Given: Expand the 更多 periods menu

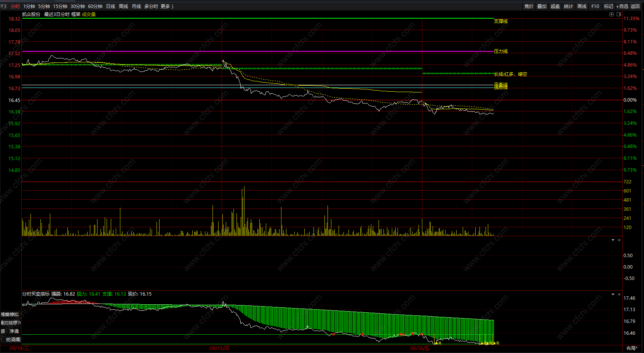Looking at the screenshot, I should pyautogui.click(x=167, y=6).
